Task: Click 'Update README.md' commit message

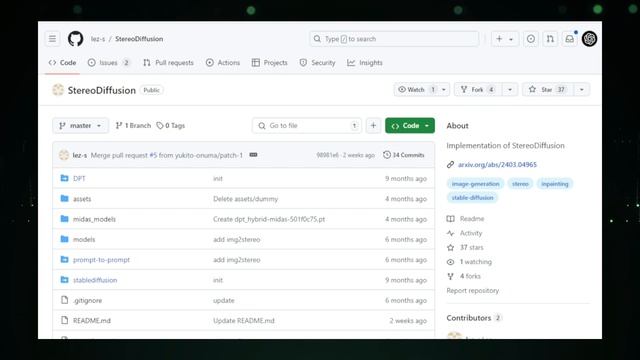Action: [x=244, y=320]
